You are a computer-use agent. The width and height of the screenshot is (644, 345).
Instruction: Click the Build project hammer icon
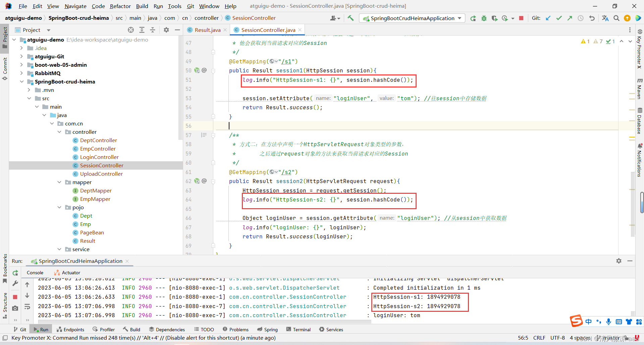pyautogui.click(x=351, y=18)
